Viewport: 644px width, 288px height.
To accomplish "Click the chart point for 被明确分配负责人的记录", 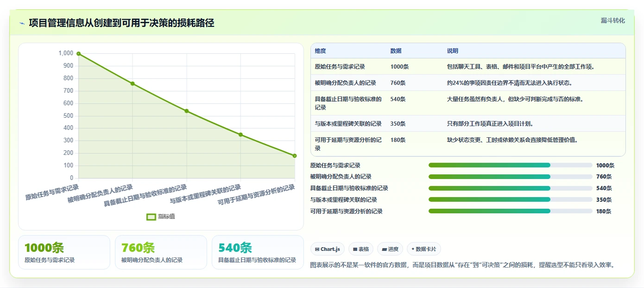I will pyautogui.click(x=133, y=83).
